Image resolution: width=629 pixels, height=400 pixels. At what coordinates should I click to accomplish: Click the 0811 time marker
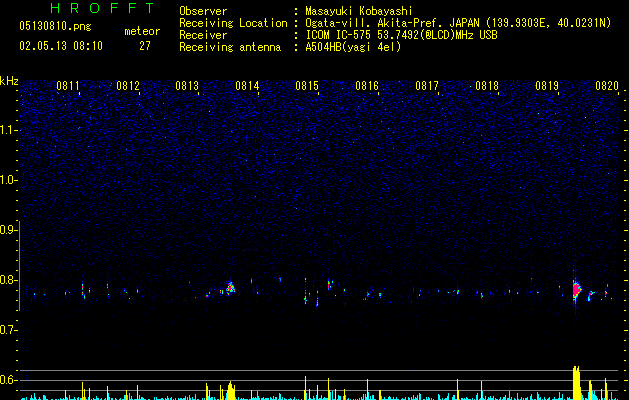[x=68, y=86]
